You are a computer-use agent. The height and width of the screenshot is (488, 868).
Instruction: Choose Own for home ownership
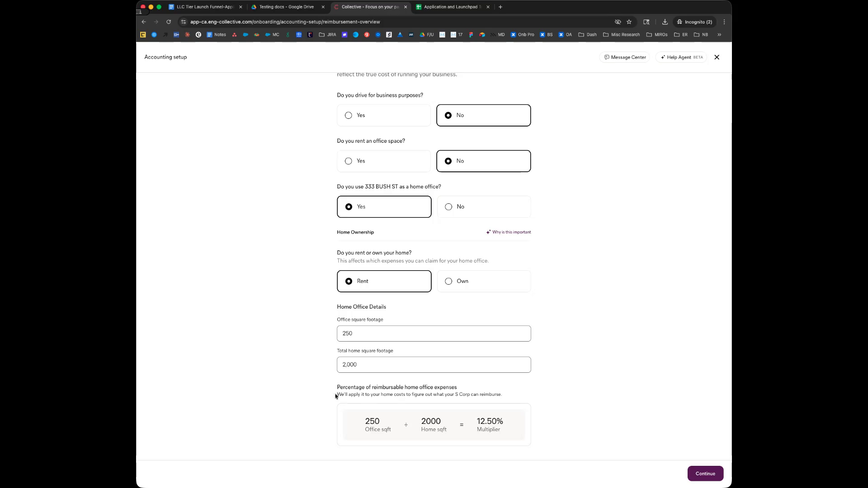484,281
